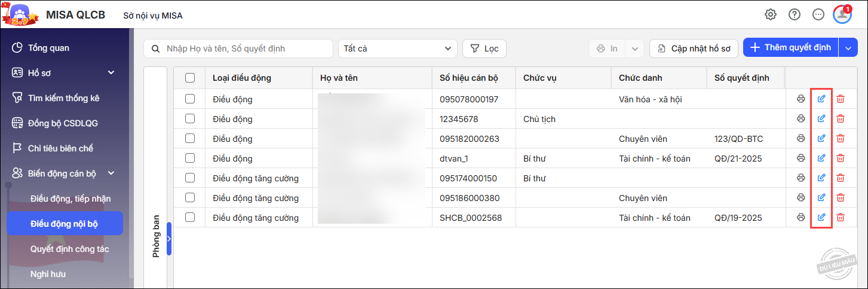Toggle the select-all checkbox in table header

pos(190,78)
